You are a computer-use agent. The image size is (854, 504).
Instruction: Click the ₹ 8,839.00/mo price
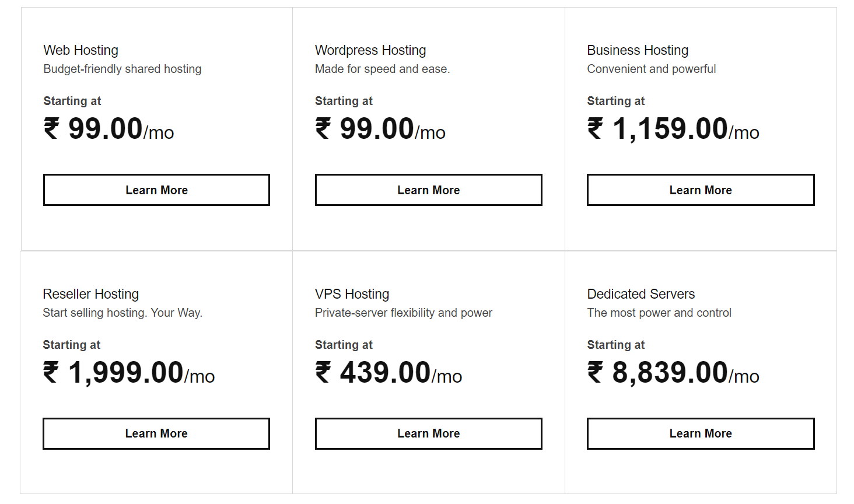pos(673,373)
